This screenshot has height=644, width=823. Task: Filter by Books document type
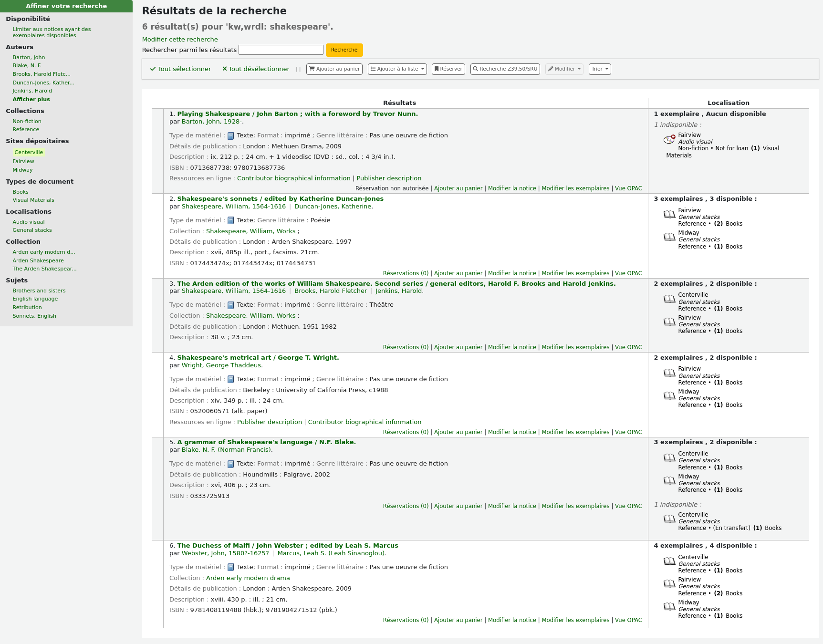click(x=21, y=192)
